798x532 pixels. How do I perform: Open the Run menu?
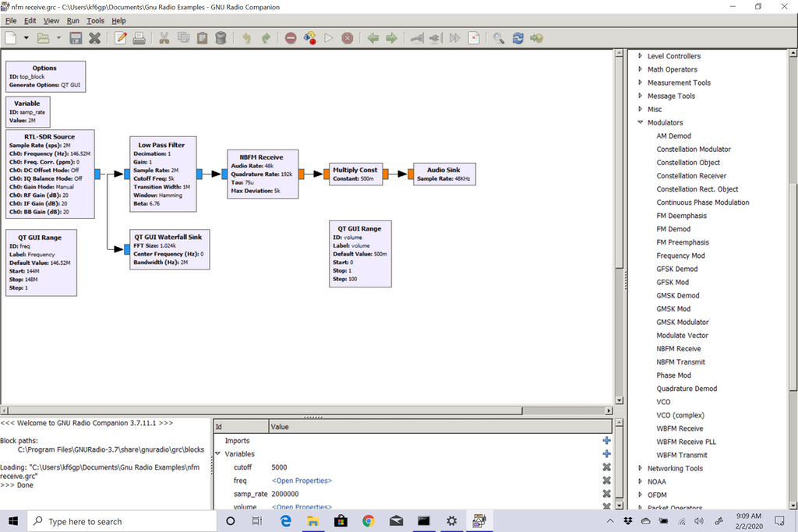(72, 21)
